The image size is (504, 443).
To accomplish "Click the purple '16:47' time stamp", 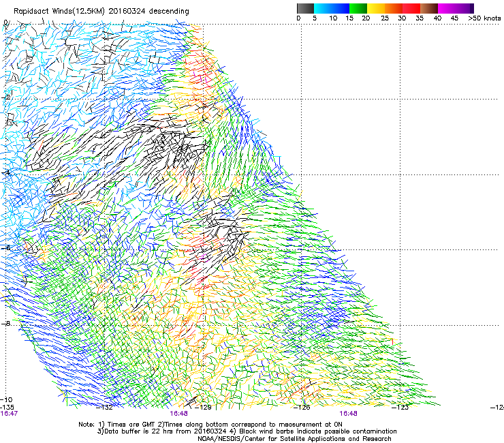I will [9, 414].
